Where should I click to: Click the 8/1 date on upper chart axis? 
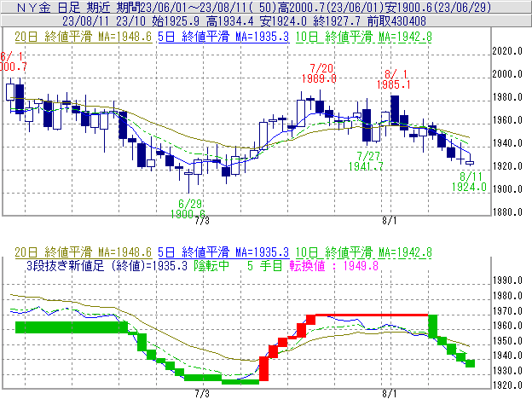point(389,221)
